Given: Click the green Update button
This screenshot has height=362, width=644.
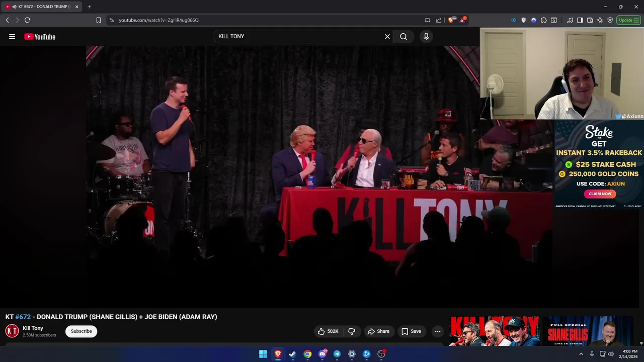Looking at the screenshot, I should pyautogui.click(x=628, y=20).
